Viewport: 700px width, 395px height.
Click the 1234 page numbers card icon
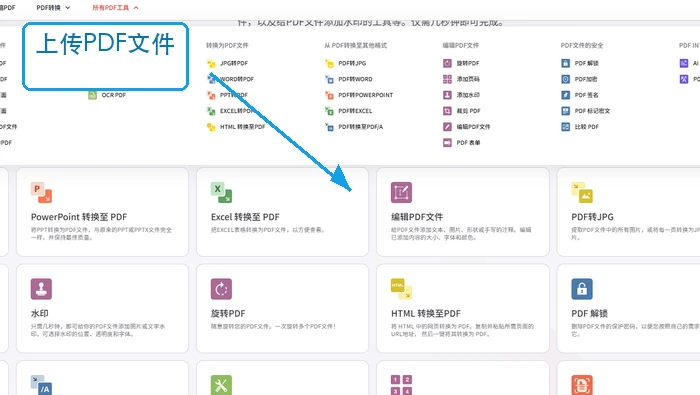coord(401,385)
